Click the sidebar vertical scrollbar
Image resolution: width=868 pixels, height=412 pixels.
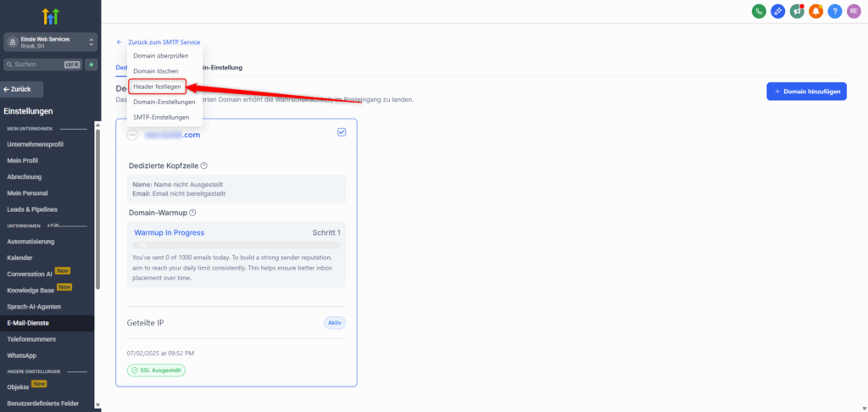point(98,209)
